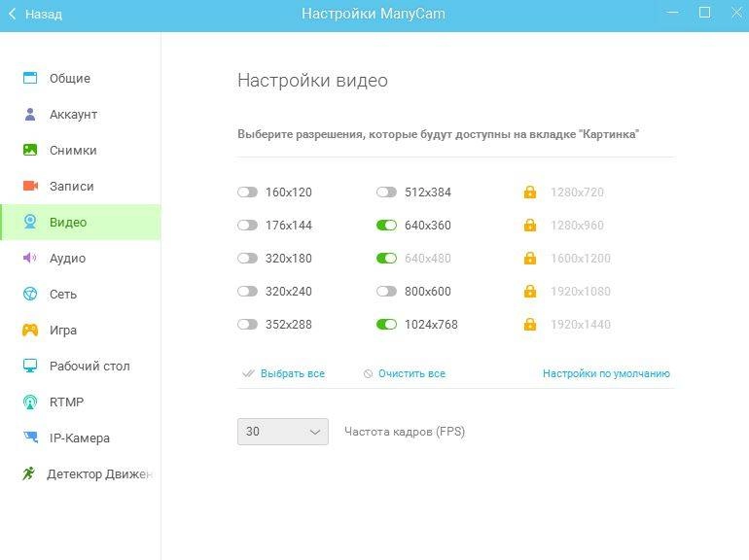
Task: Click the Записи video camera icon
Action: tap(30, 186)
